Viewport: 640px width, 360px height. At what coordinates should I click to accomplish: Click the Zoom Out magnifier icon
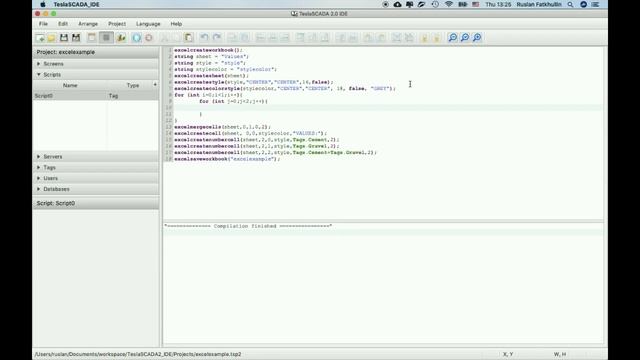point(453,38)
